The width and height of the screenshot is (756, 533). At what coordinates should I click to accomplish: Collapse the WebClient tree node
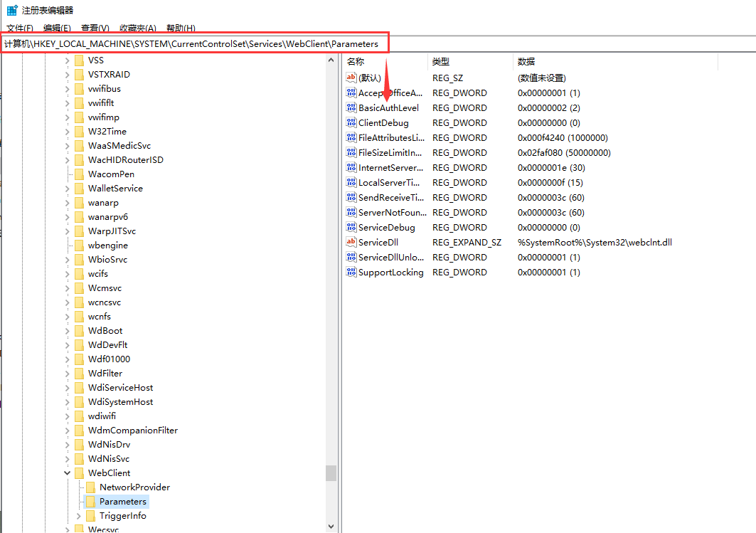67,473
